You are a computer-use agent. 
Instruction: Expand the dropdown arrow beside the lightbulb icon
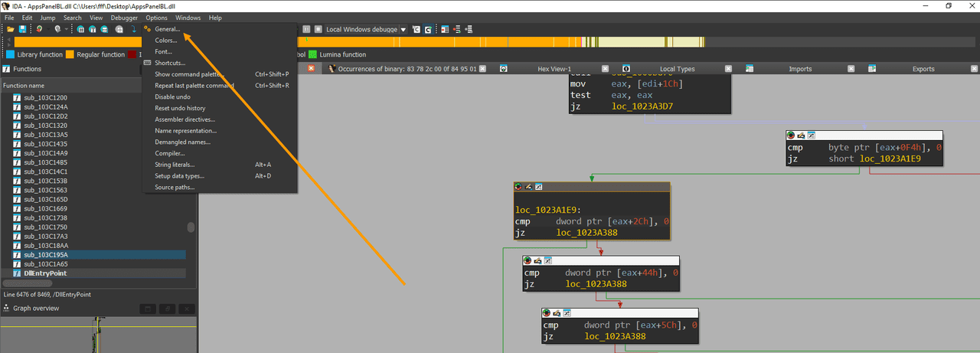[x=67, y=29]
